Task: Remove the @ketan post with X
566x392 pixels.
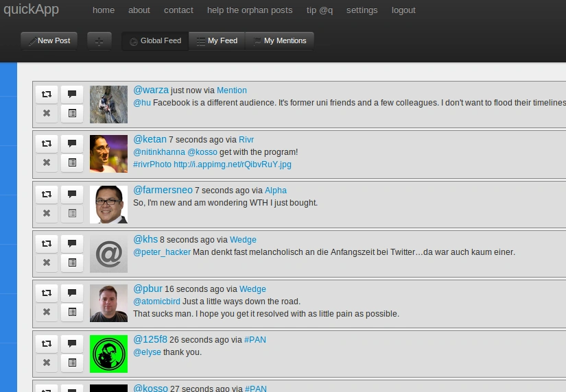Action: tap(47, 163)
